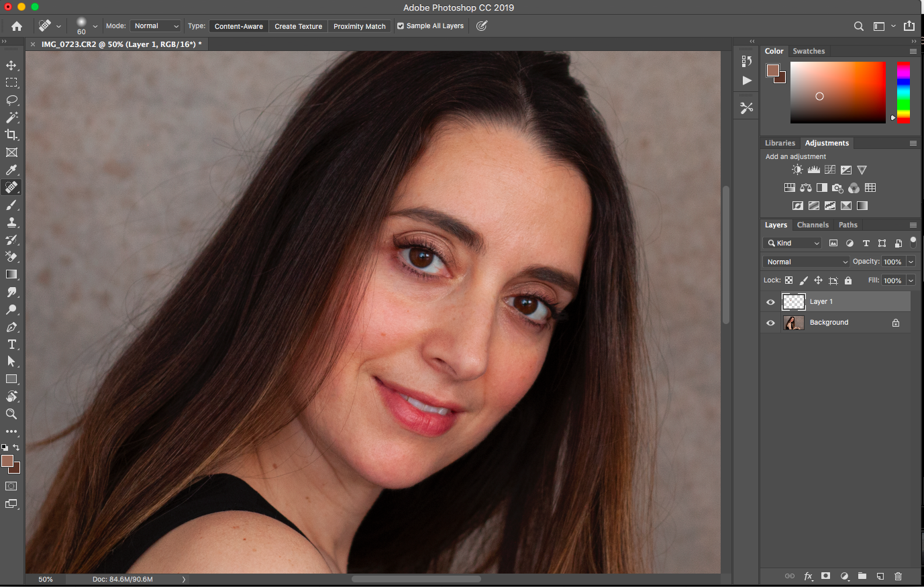Select the Path Selection tool
The width and height of the screenshot is (924, 587).
[x=11, y=362]
